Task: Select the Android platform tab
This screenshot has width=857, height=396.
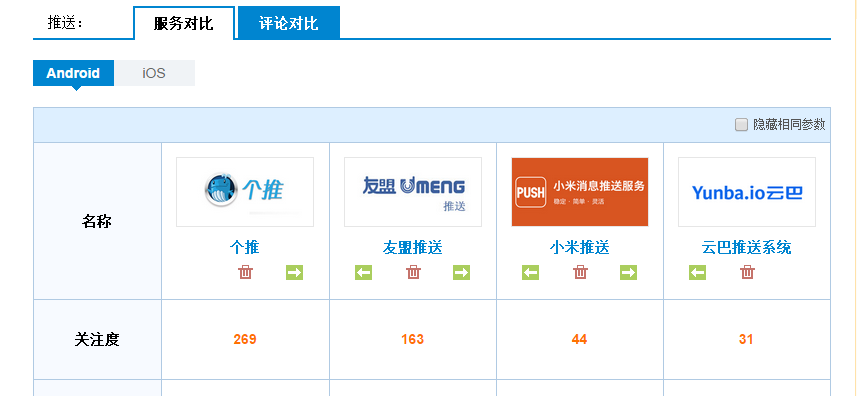Action: [x=73, y=73]
